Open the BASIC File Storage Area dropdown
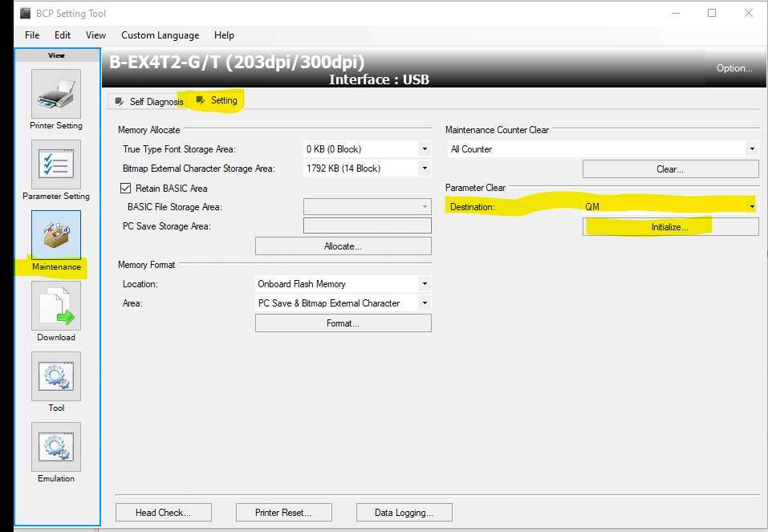 368,207
